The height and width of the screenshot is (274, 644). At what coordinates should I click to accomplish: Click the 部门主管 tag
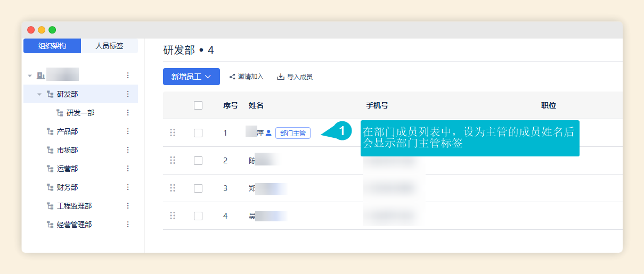(293, 133)
